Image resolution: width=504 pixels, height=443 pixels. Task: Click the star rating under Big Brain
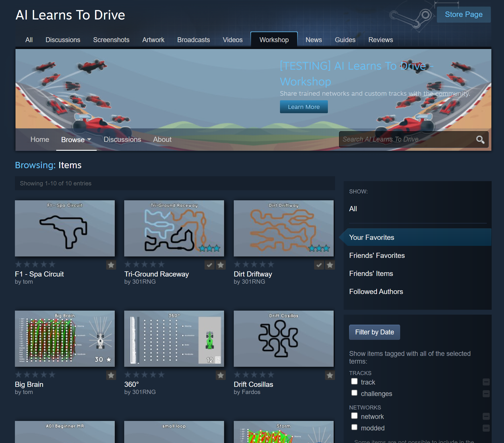(x=35, y=375)
